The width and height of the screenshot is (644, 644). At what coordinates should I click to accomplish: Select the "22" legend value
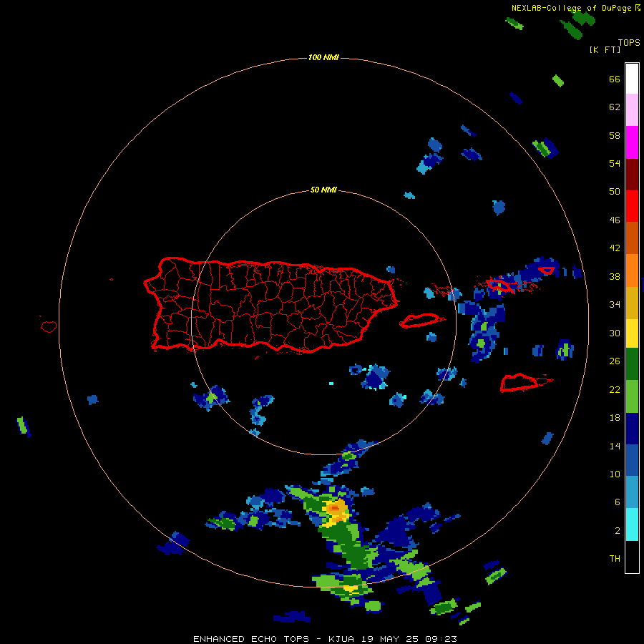click(x=615, y=389)
